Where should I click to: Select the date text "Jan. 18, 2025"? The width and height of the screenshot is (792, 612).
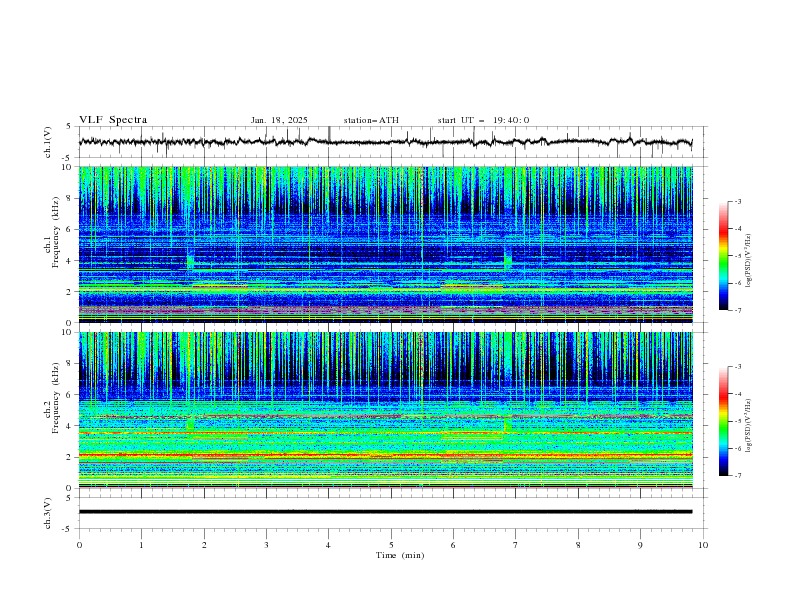[x=279, y=120]
